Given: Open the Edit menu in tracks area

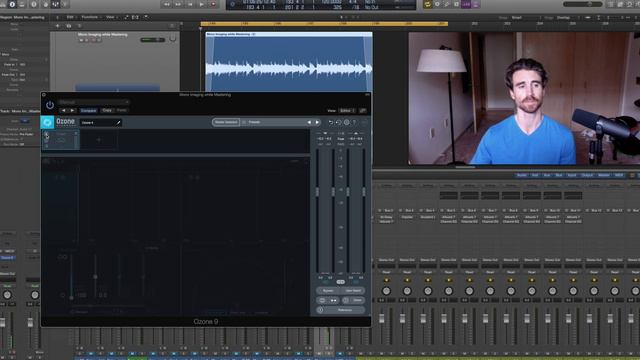Looking at the screenshot, I should click(x=70, y=18).
